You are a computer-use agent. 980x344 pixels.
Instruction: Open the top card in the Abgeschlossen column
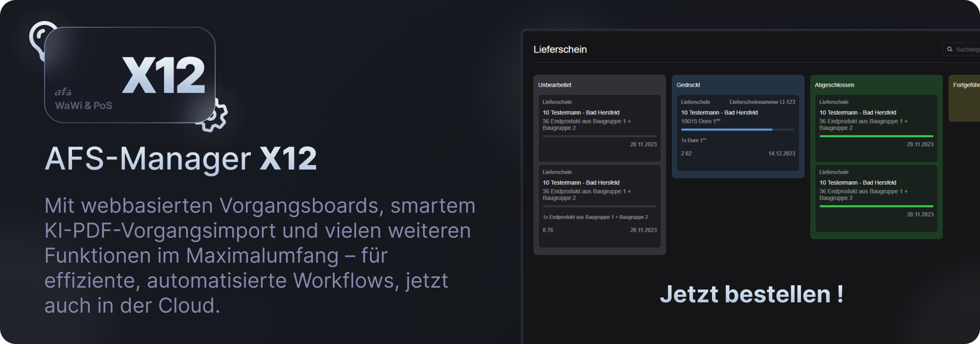[x=876, y=126]
